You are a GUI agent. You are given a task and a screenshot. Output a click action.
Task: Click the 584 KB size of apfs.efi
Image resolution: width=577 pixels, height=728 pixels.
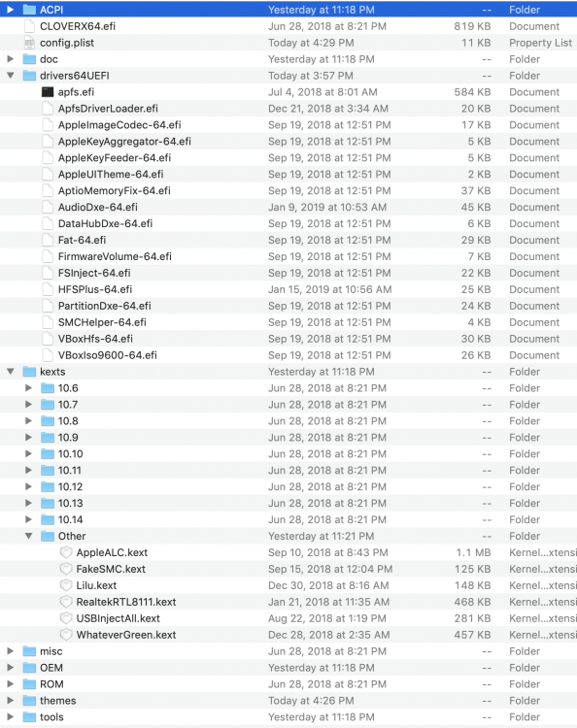click(x=472, y=92)
